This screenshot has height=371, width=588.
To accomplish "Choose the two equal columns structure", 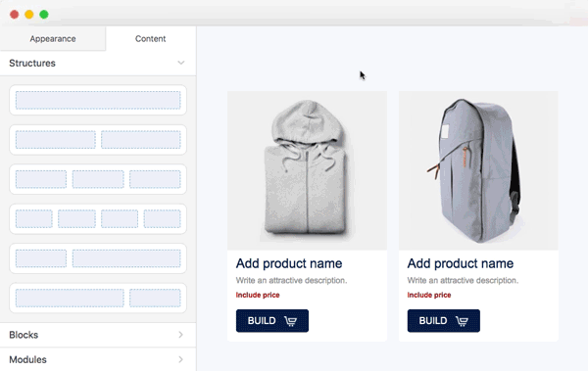I will (98, 140).
